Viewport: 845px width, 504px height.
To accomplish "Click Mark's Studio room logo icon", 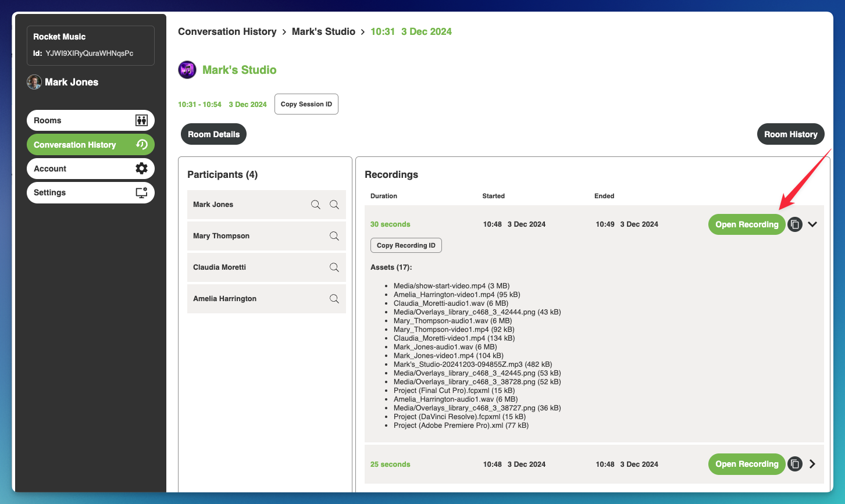I will tap(187, 70).
